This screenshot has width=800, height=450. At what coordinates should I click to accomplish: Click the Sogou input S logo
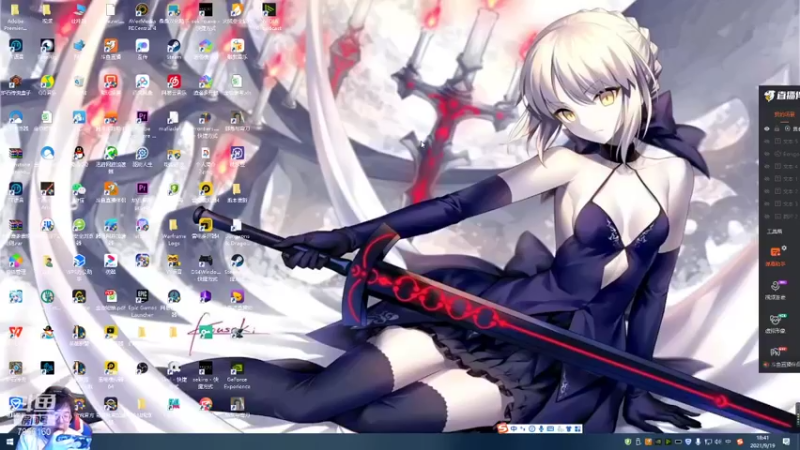[503, 429]
